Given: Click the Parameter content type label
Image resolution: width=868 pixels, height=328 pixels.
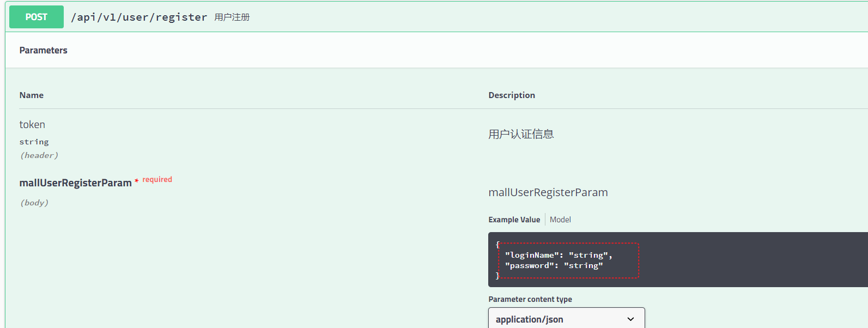Looking at the screenshot, I should pos(530,299).
